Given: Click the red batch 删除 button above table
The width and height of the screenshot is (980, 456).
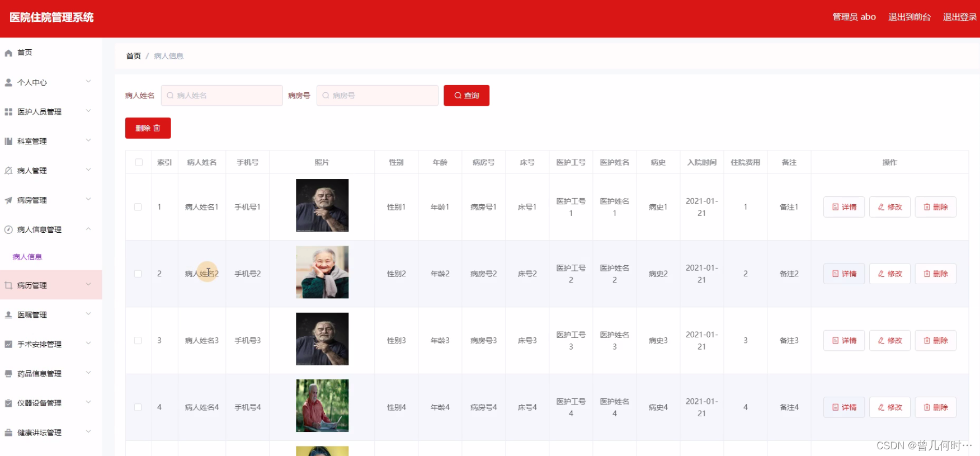Looking at the screenshot, I should [x=148, y=128].
